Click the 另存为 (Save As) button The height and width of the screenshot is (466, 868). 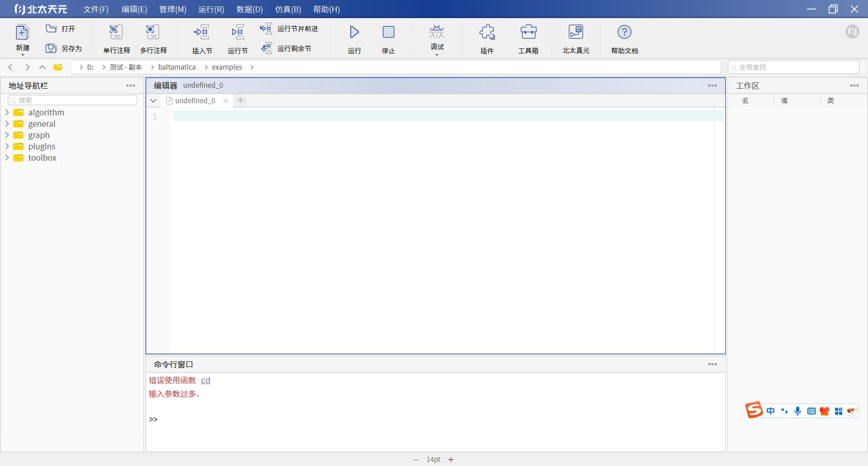pos(64,48)
